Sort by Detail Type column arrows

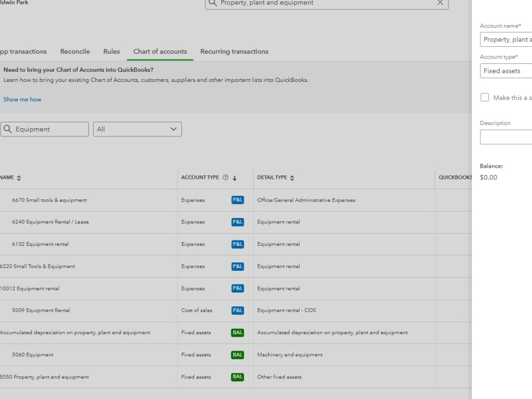point(292,178)
